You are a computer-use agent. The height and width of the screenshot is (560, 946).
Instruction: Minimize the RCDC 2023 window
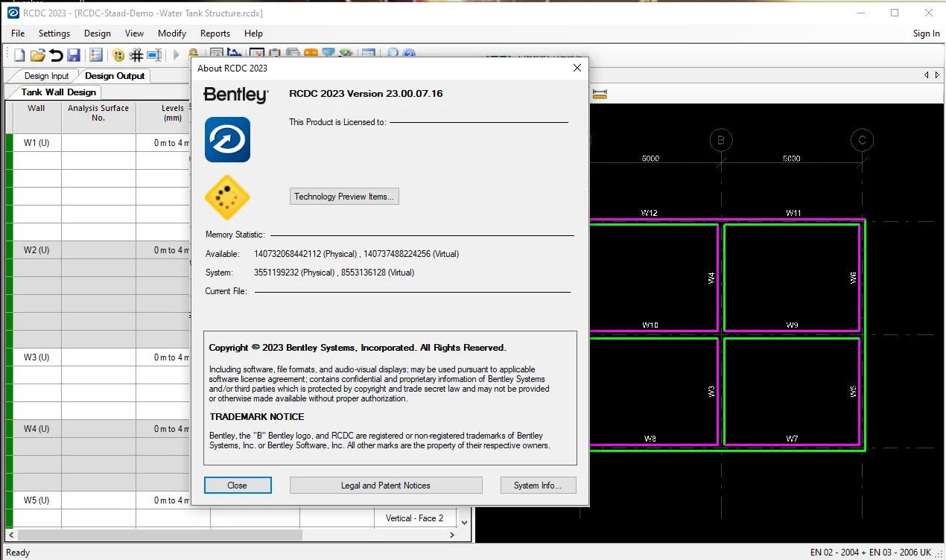[x=861, y=13]
